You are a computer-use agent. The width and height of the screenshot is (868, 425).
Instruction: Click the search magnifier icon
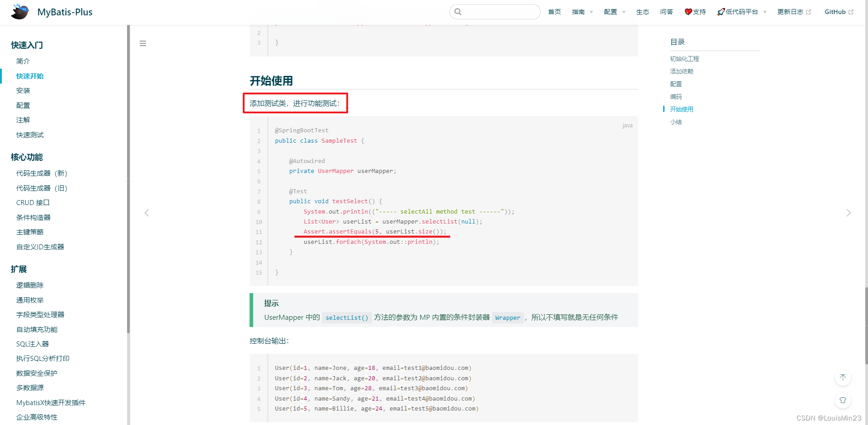458,12
